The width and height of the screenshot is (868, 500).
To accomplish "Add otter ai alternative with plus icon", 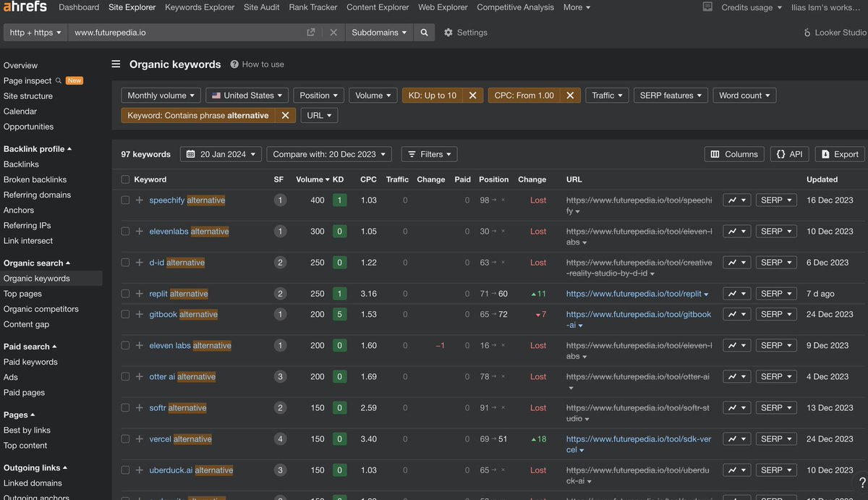I will pos(140,376).
